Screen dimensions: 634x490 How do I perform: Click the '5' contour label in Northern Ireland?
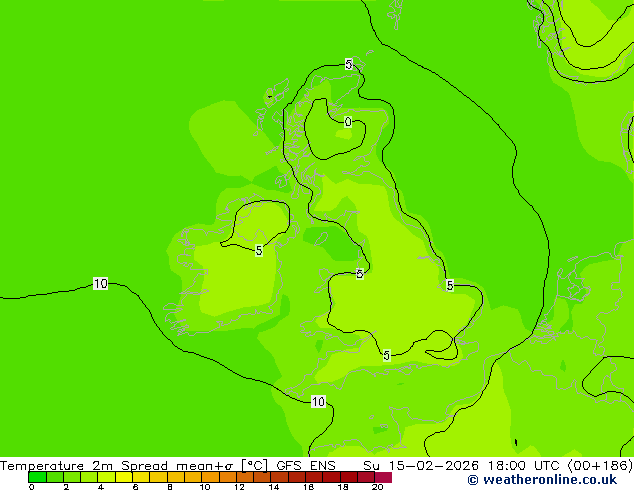[259, 251]
